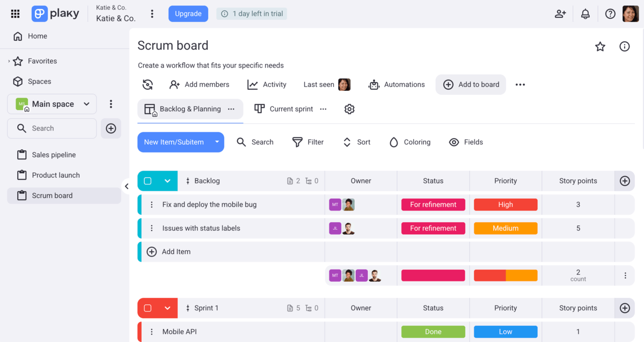Switch to the Current sprint tab
Screen dimensions: 644x342
[291, 109]
